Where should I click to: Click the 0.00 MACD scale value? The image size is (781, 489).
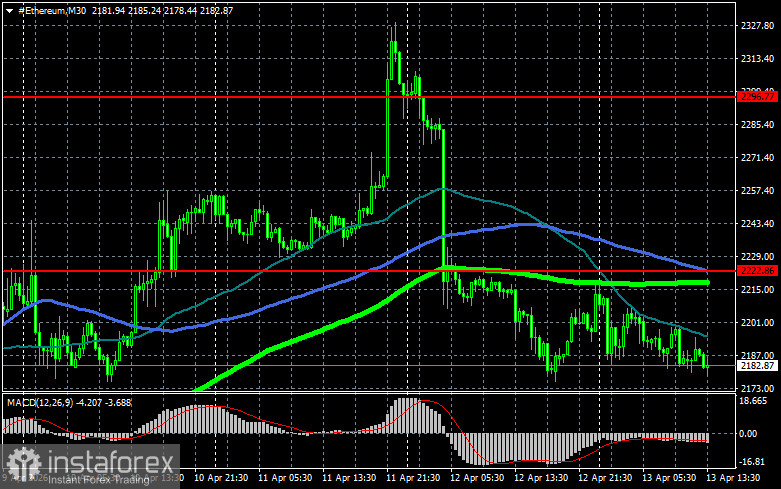click(748, 434)
